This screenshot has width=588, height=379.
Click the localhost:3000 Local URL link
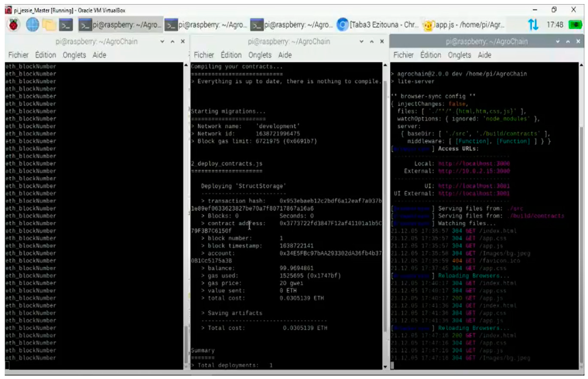point(474,164)
